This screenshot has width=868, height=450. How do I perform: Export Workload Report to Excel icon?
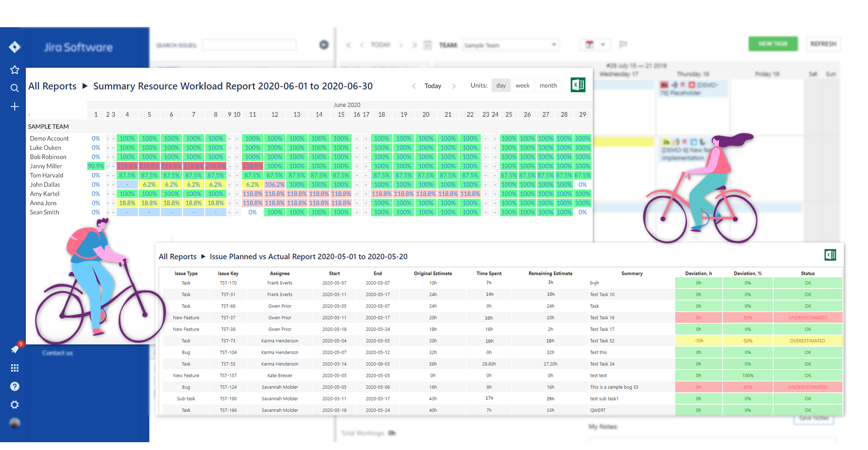(x=578, y=85)
